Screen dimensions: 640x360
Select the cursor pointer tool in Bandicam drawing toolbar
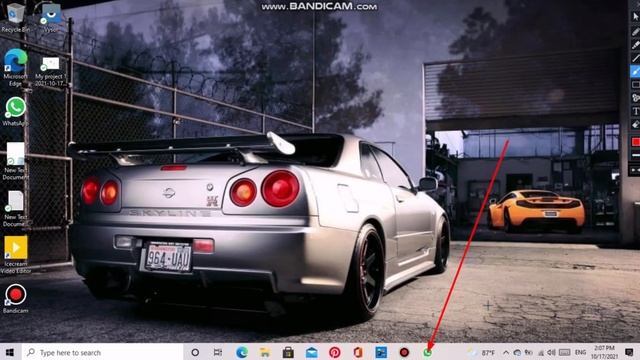[x=635, y=16]
